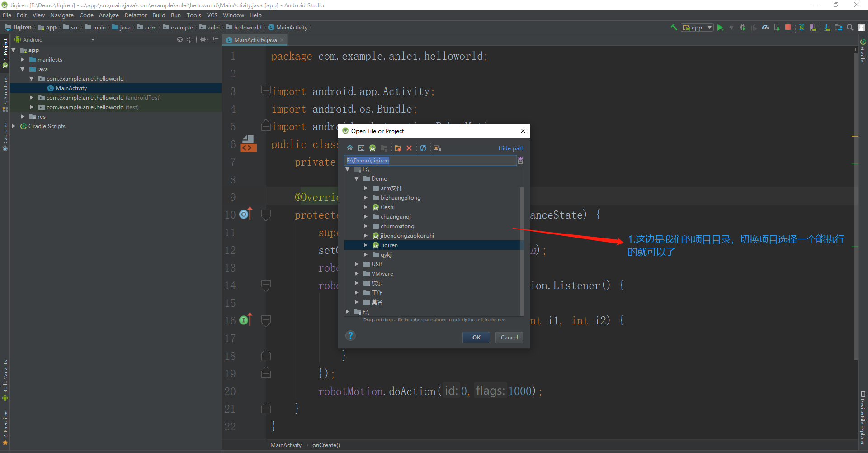Viewport: 868px width, 453px height.
Task: Run the app with green play button
Action: click(x=720, y=27)
